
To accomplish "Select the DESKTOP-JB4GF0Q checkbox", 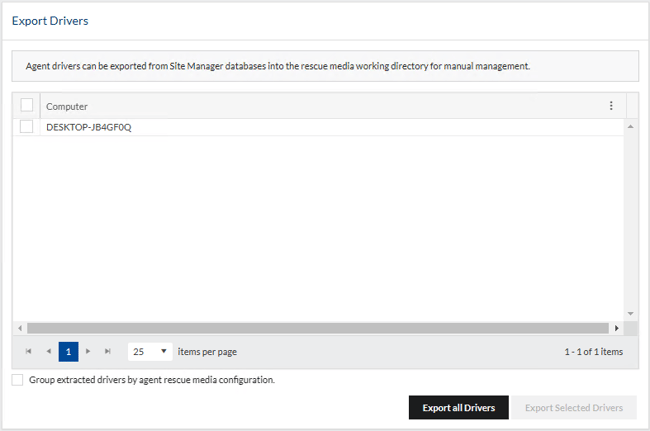I will pyautogui.click(x=27, y=127).
